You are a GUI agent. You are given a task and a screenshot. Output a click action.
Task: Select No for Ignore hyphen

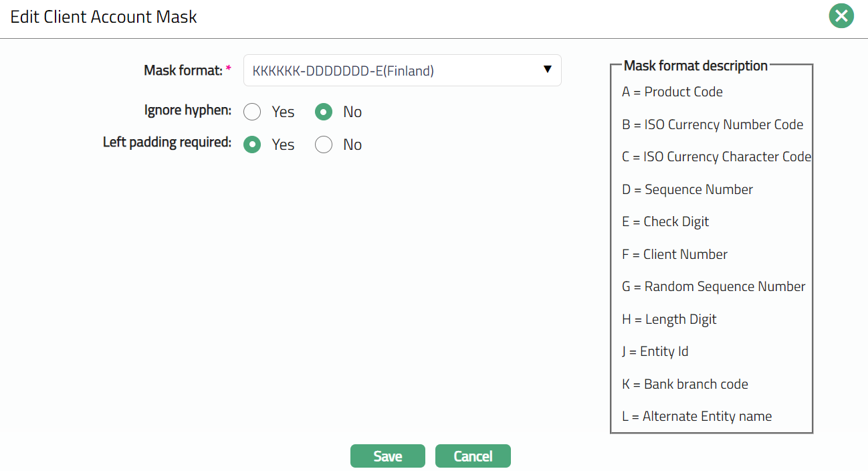(324, 112)
